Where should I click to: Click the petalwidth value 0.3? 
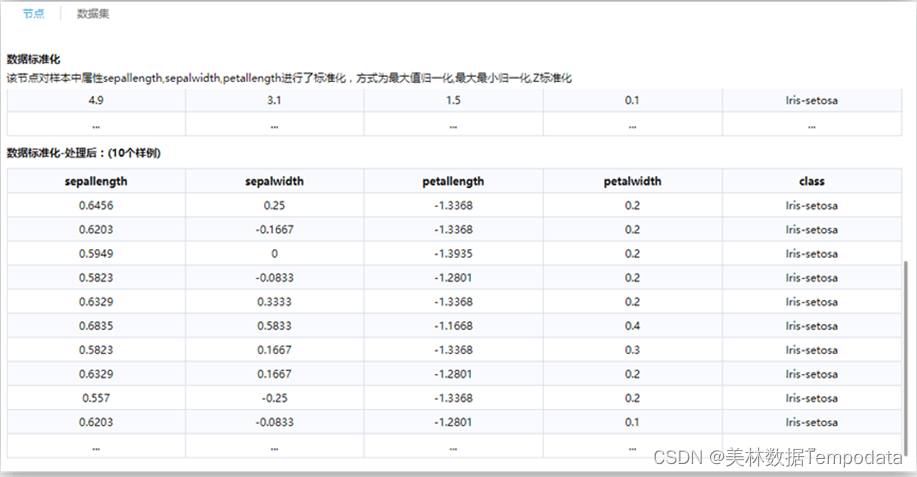[x=632, y=350]
